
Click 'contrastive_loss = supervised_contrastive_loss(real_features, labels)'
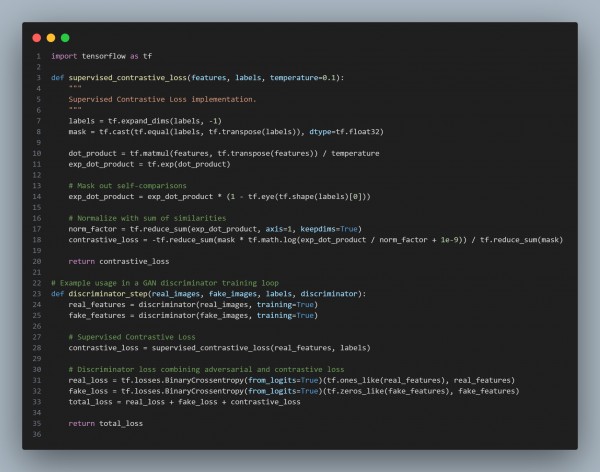click(219, 348)
